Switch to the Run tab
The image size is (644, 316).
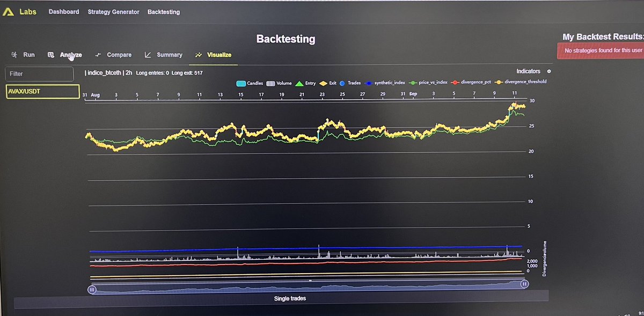click(23, 55)
